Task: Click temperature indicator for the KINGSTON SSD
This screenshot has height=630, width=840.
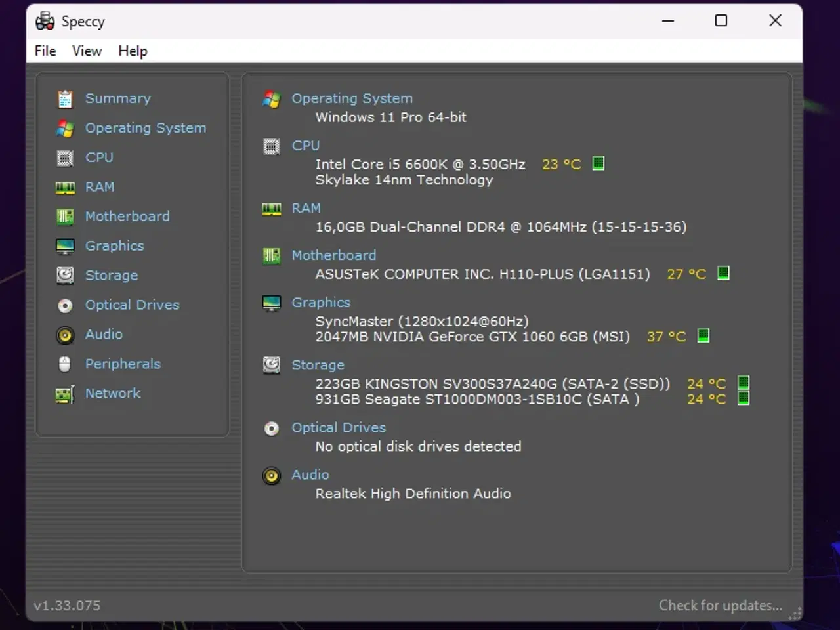Action: point(744,383)
